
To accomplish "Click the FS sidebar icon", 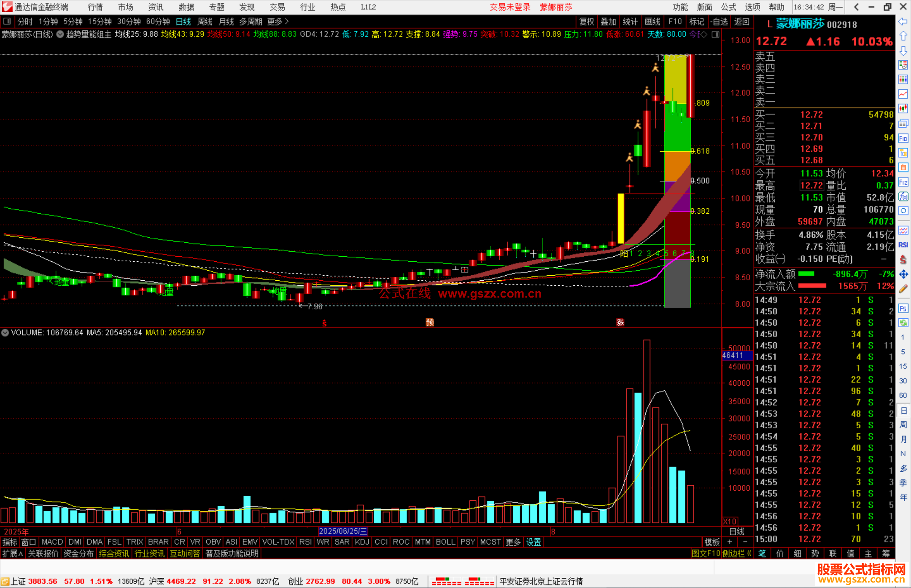I will tap(903, 309).
